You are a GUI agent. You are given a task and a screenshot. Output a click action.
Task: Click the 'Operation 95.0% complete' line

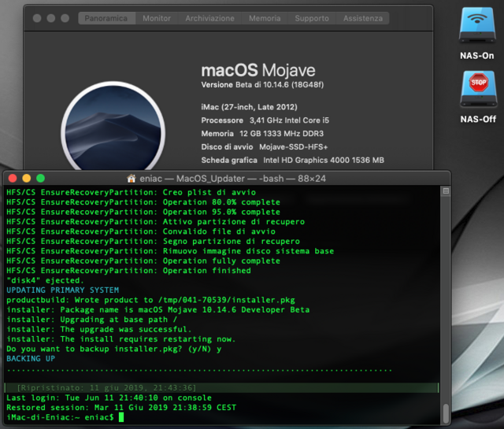pyautogui.click(x=143, y=212)
